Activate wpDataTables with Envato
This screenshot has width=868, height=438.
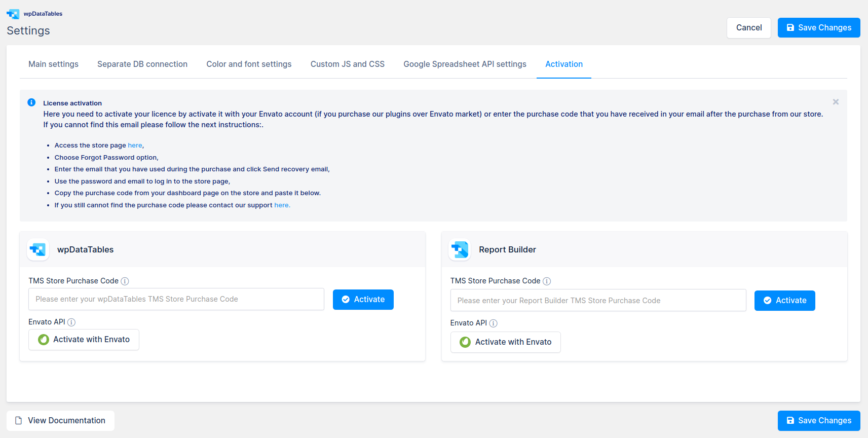[84, 340]
